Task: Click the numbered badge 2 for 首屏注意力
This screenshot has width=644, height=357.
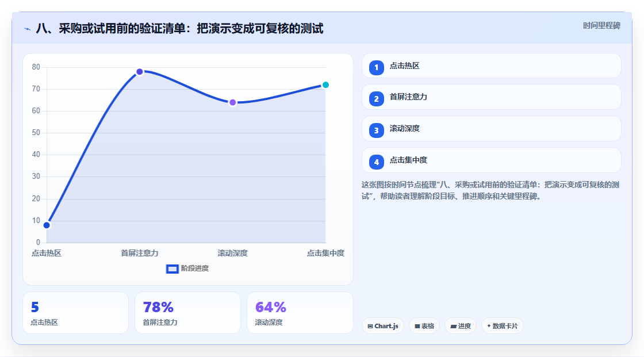Action: [x=376, y=99]
